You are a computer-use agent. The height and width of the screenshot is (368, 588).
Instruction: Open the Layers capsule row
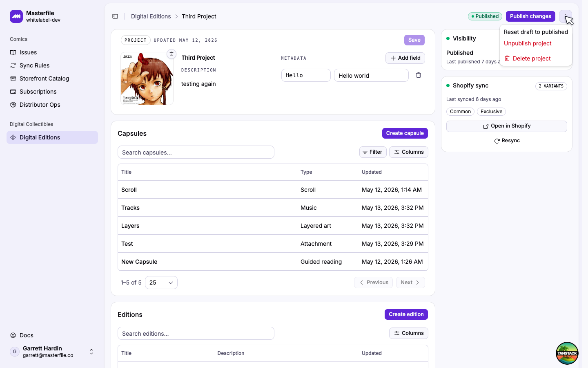[x=273, y=226]
